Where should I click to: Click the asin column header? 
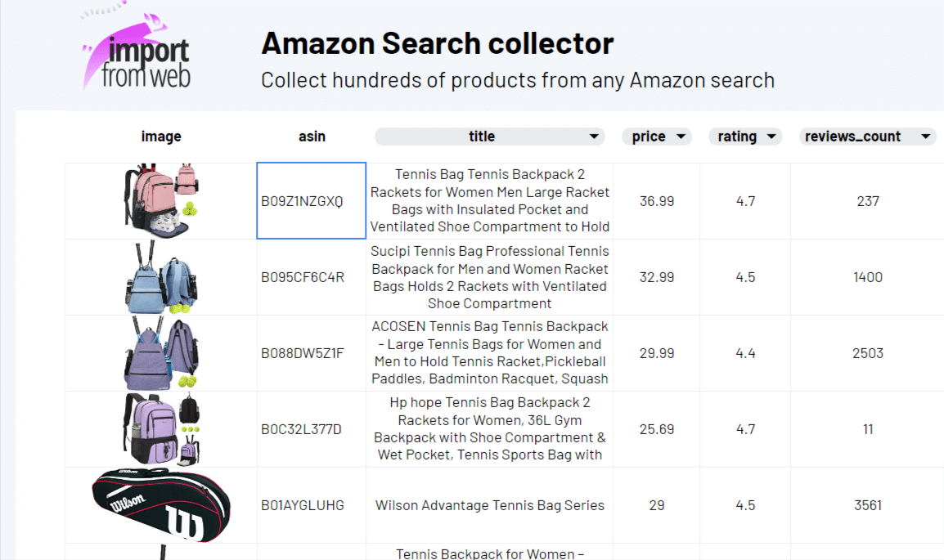pos(312,137)
